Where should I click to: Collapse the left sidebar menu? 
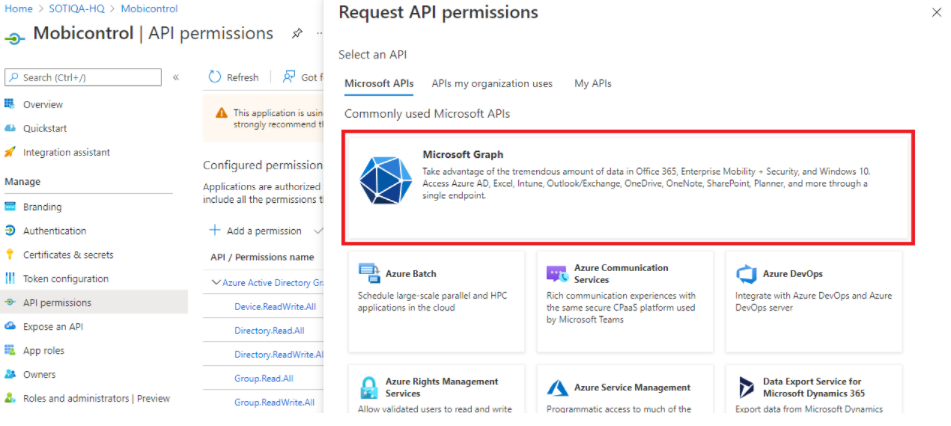(176, 77)
